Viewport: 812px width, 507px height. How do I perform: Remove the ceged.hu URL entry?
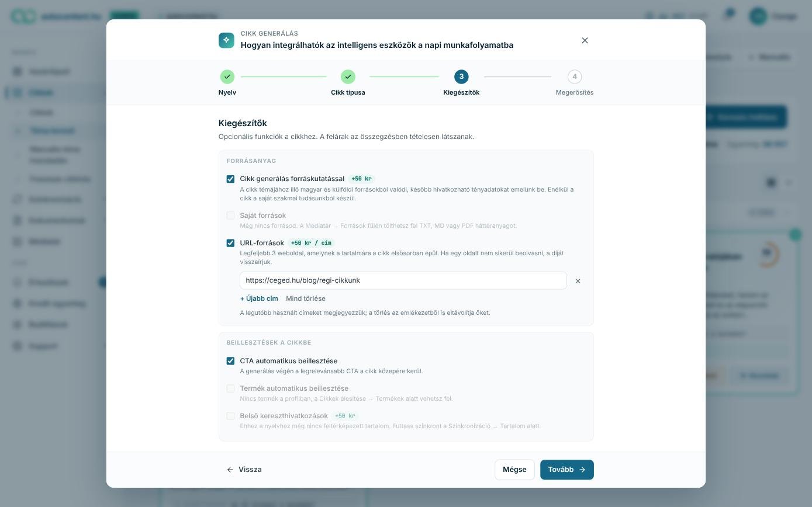578,281
